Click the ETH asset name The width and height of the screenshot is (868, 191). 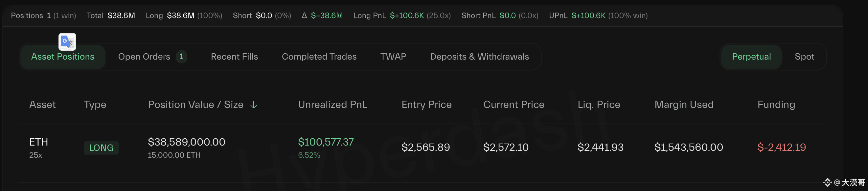39,142
